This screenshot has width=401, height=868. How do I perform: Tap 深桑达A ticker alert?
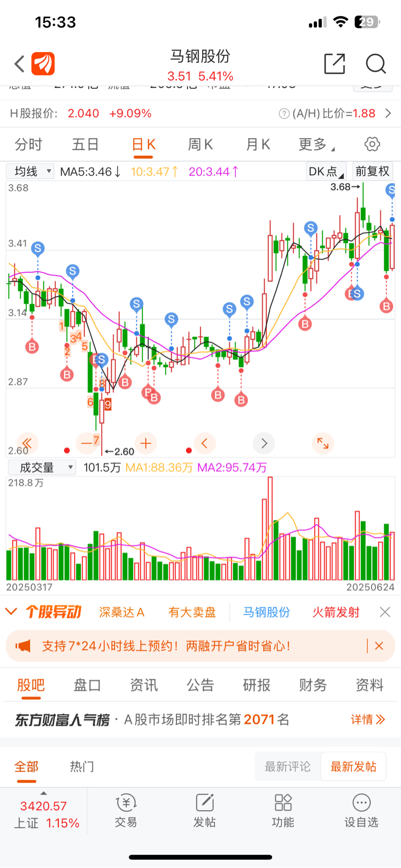pyautogui.click(x=122, y=612)
